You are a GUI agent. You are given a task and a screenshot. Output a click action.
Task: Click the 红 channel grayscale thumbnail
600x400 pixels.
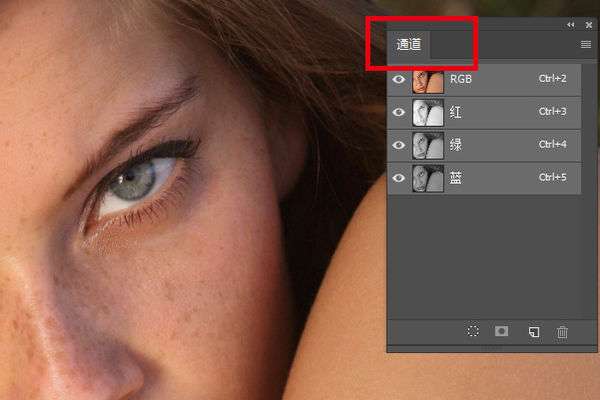[428, 113]
